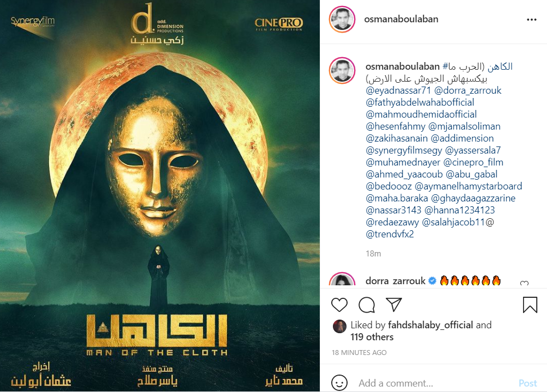
Task: Click the Post comment button
Action: [527, 383]
